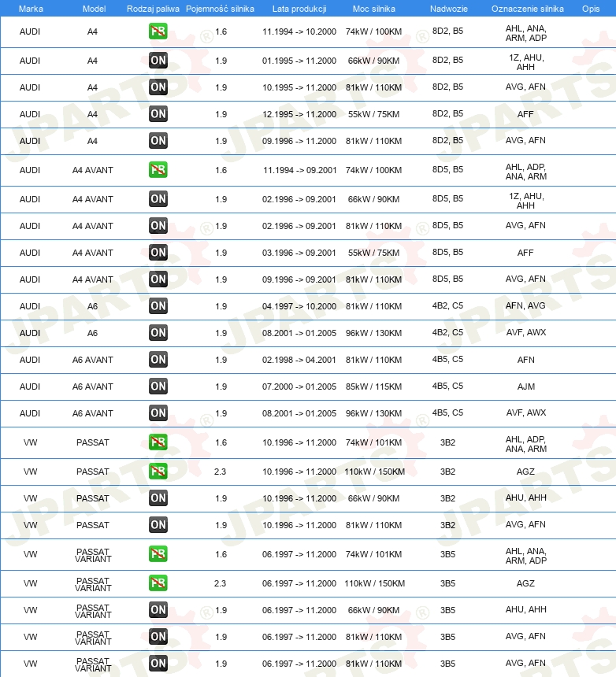This screenshot has width=616, height=677.
Task: Click engine code AGZ in PASSAT 3B2 row
Action: pos(525,472)
